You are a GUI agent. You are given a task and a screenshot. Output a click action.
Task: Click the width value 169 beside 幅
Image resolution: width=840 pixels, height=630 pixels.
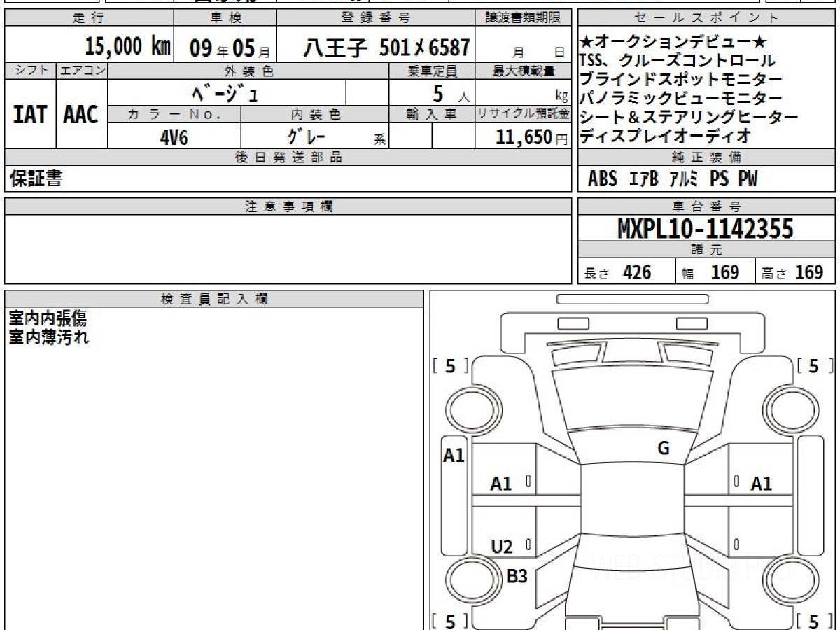click(724, 272)
